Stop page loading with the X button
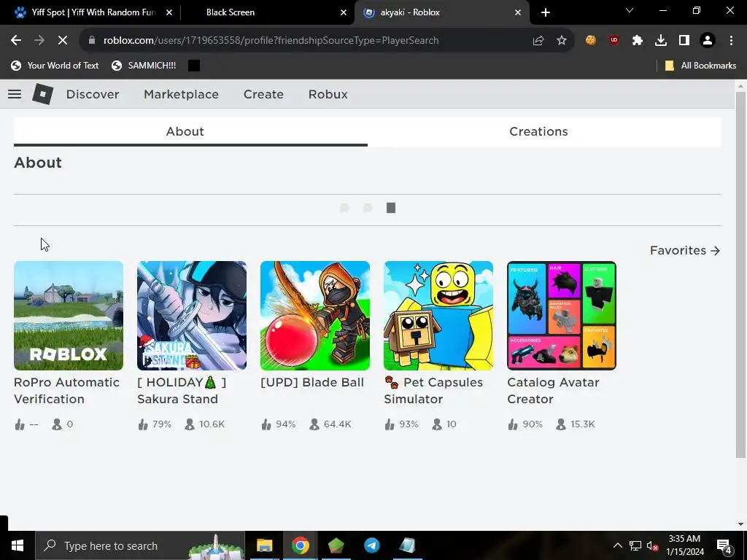Viewport: 747px width, 560px height. 63,41
